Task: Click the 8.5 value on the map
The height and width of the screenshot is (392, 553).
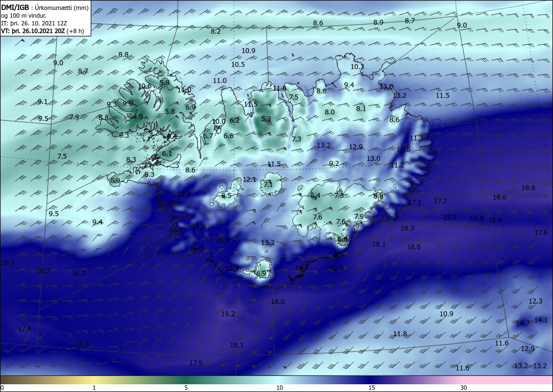Action: tap(226, 195)
